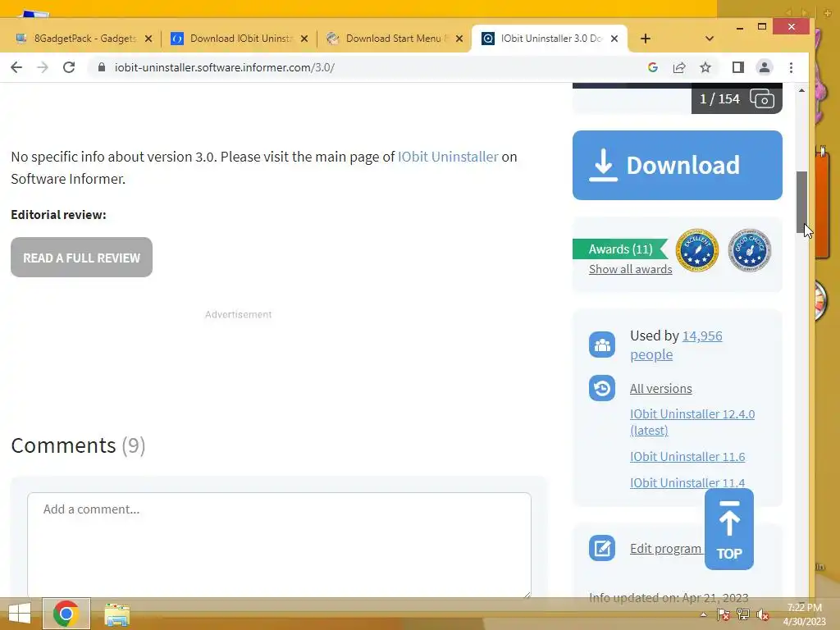Close the Download Start Menu tab
Image resolution: width=840 pixels, height=630 pixels.
459,39
